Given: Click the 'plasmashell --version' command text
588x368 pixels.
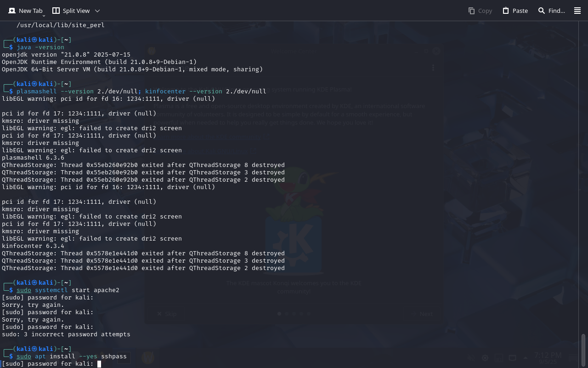Looking at the screenshot, I should (55, 92).
